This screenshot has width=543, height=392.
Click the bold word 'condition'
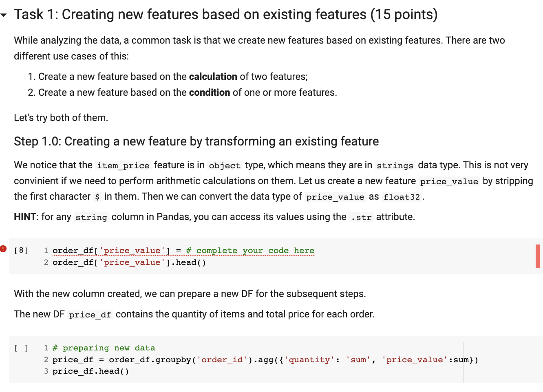[209, 92]
